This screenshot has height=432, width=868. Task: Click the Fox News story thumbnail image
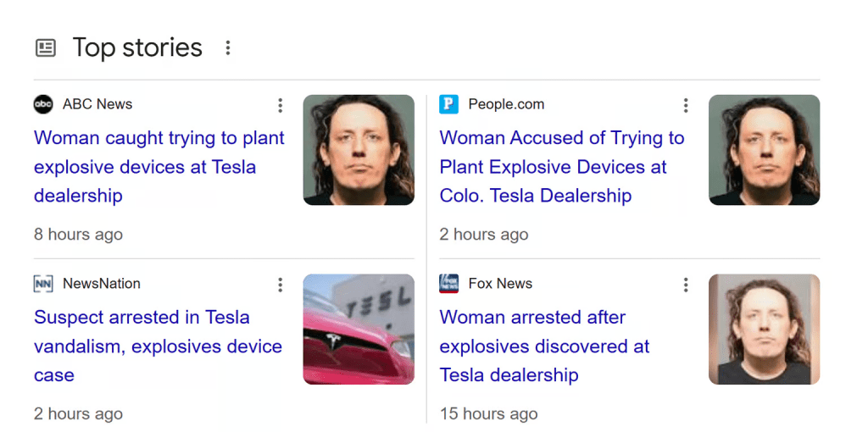pyautogui.click(x=764, y=330)
